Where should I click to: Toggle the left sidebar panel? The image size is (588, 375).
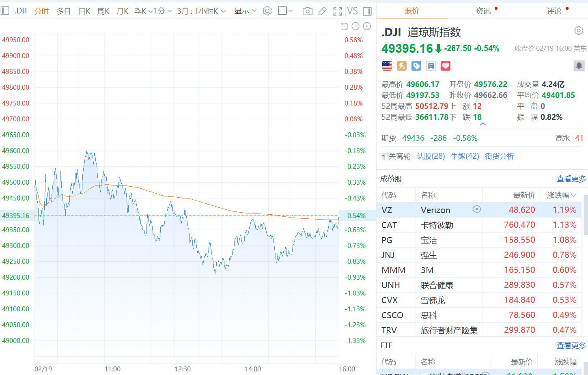click(5, 11)
